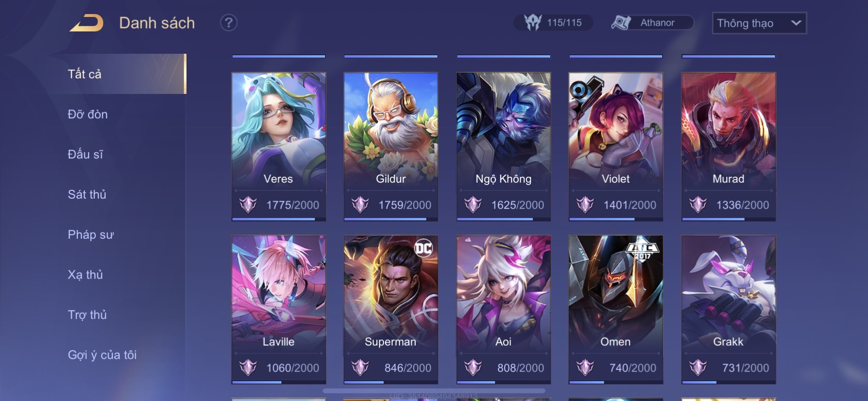Expand the Thông thạo sort dropdown
This screenshot has width=868, height=401.
pos(759,23)
